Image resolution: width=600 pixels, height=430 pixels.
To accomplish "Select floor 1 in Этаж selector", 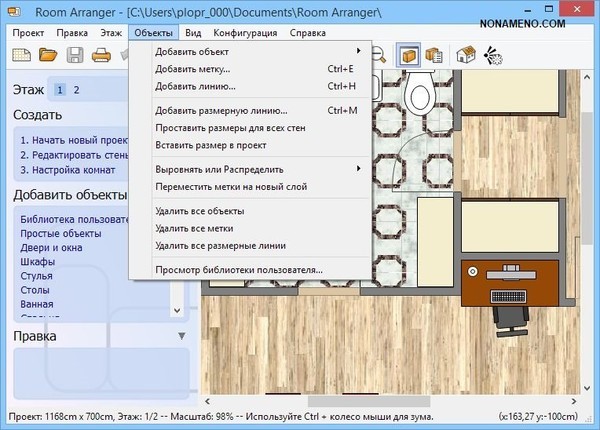I will pos(60,90).
